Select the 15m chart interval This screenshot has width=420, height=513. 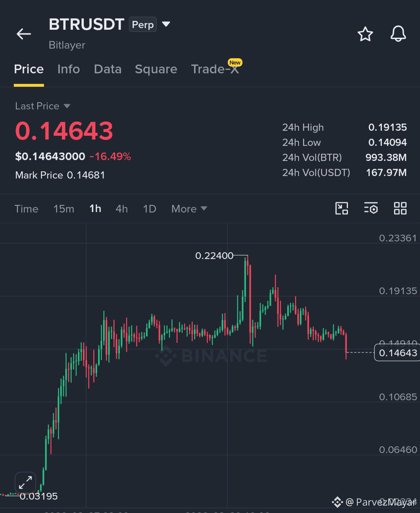pos(64,209)
